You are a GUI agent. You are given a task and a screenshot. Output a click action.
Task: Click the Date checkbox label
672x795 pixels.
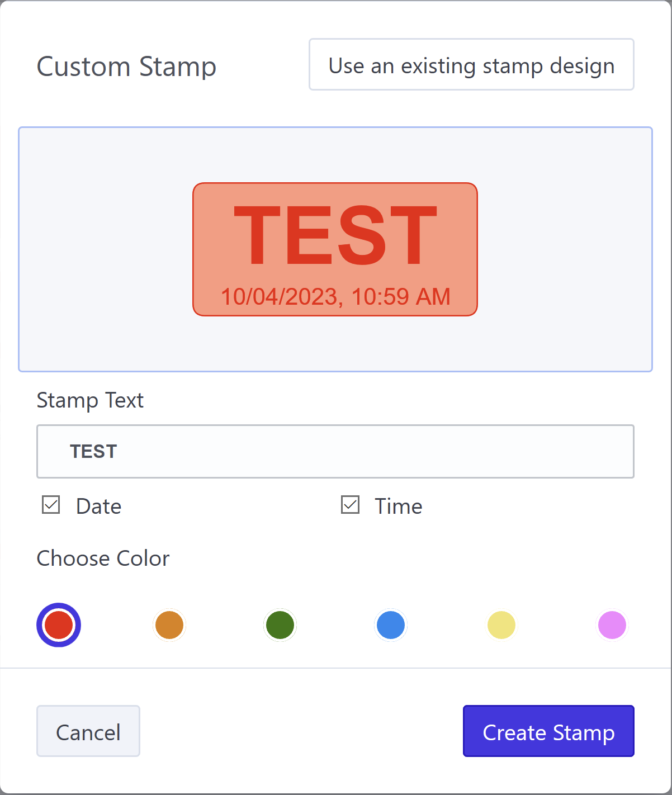click(x=98, y=507)
